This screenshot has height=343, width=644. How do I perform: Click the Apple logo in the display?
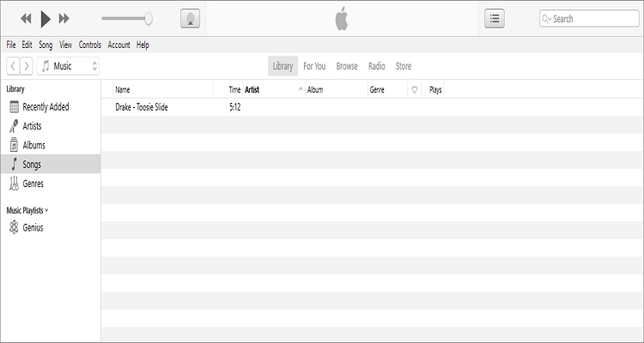point(342,19)
